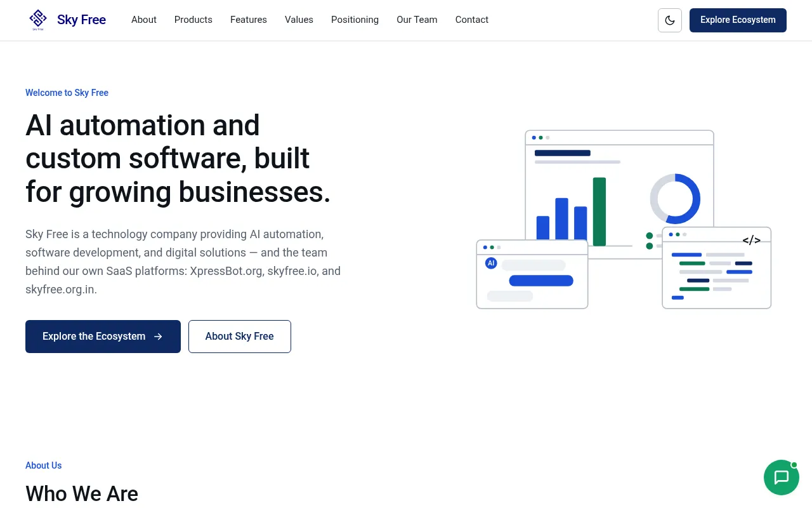The width and height of the screenshot is (812, 508).
Task: Click Explore the Ecosystem hero button
Action: point(103,337)
